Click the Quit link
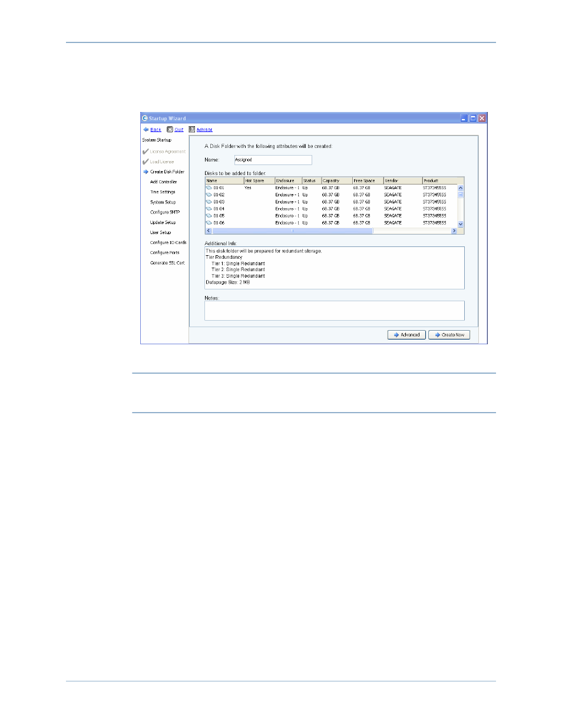Viewport: 562px width, 728px height. coord(178,130)
